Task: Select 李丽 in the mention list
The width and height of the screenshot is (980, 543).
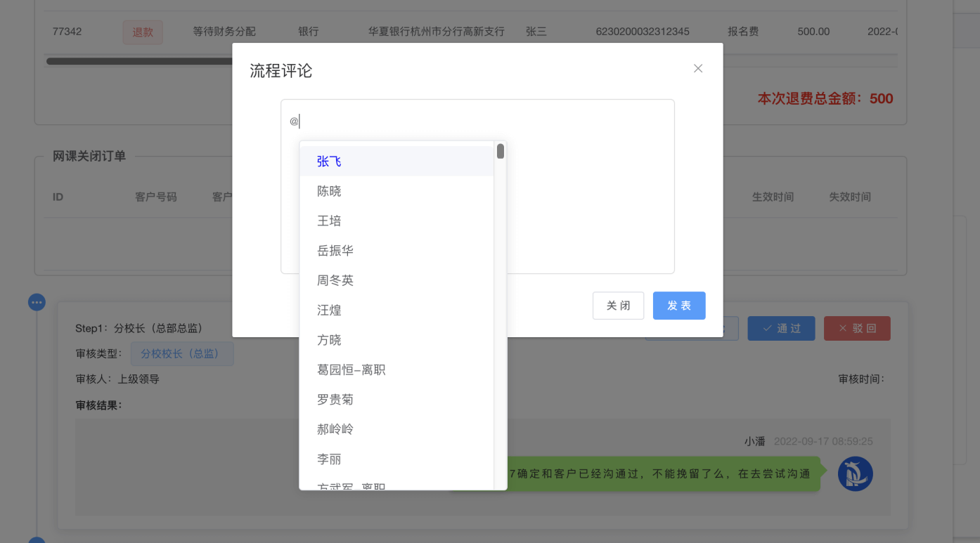Action: pos(329,459)
